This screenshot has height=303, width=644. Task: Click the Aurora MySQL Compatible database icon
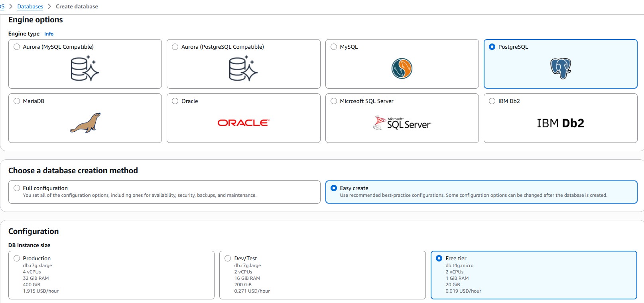(85, 69)
